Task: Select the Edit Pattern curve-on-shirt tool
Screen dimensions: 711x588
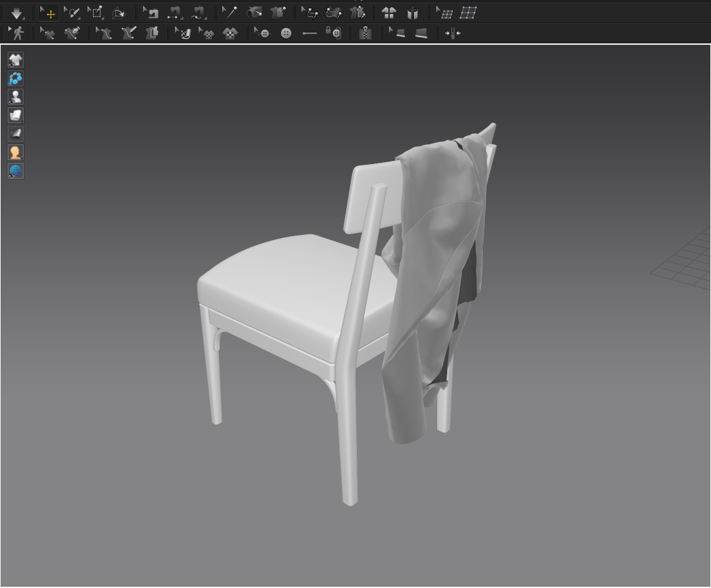Action: 48,33
